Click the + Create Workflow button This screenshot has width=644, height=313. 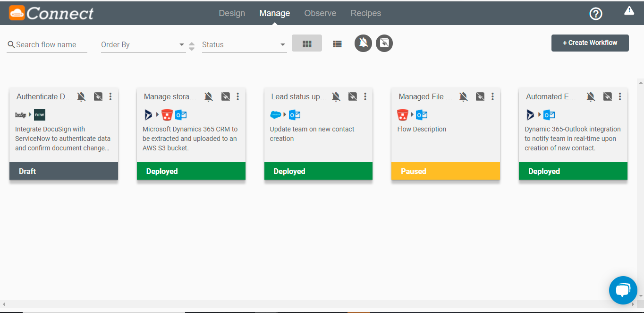590,43
